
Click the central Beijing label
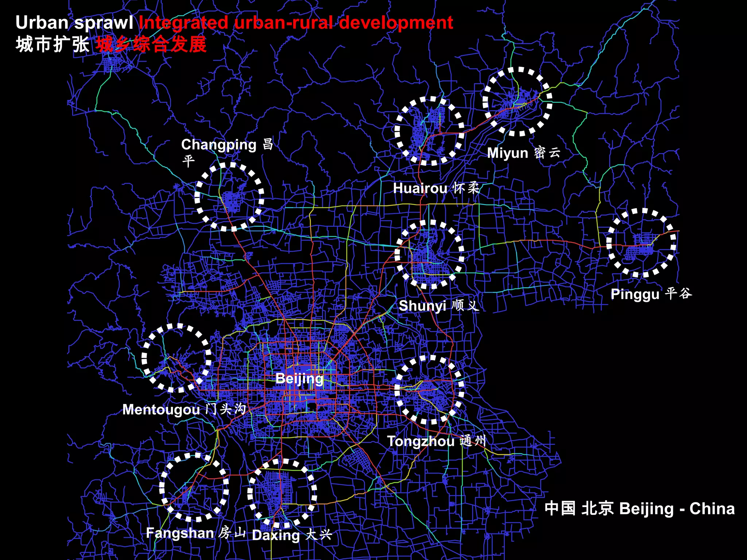[299, 378]
